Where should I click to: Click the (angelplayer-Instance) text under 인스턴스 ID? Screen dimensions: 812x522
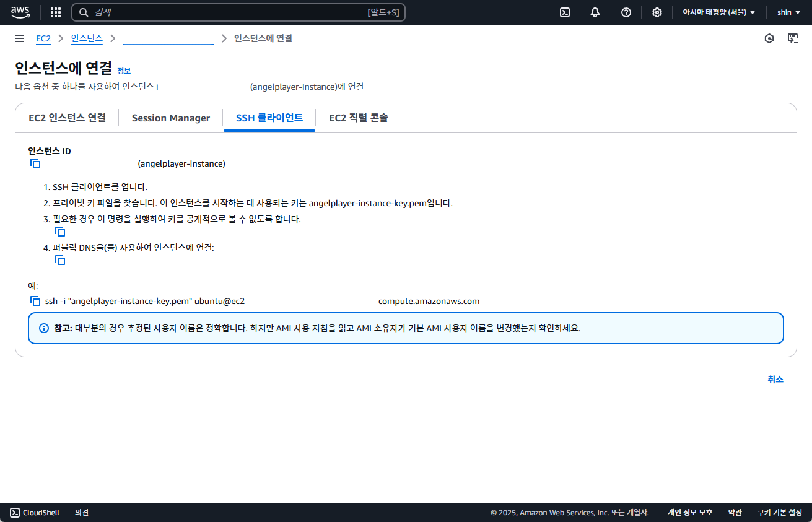point(181,163)
